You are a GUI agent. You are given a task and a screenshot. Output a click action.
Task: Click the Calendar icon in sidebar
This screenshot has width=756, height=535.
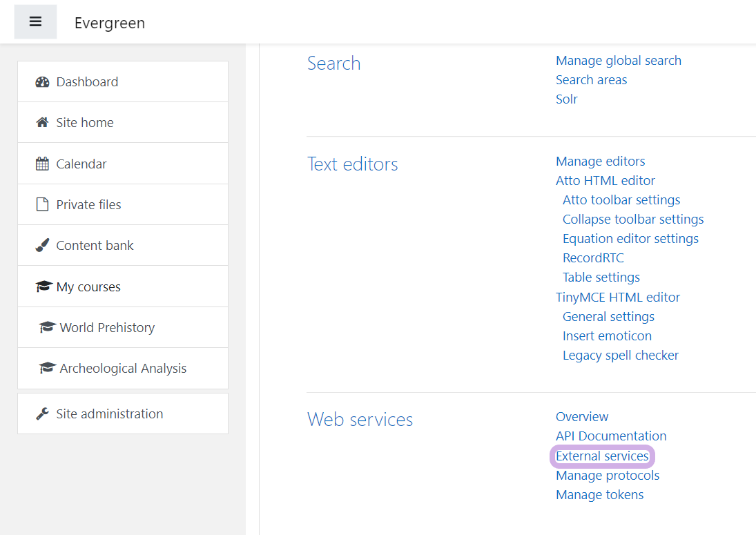pos(43,164)
